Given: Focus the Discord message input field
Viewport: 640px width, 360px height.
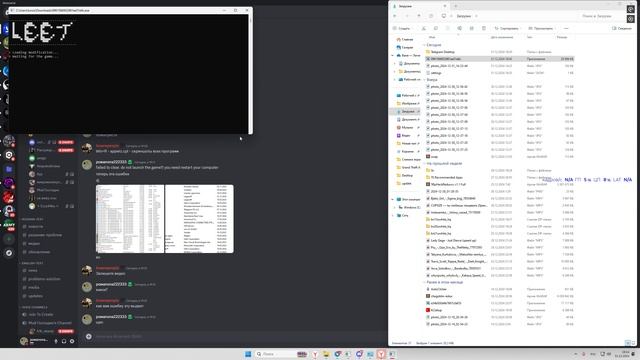Looking at the screenshot, I should (237, 336).
